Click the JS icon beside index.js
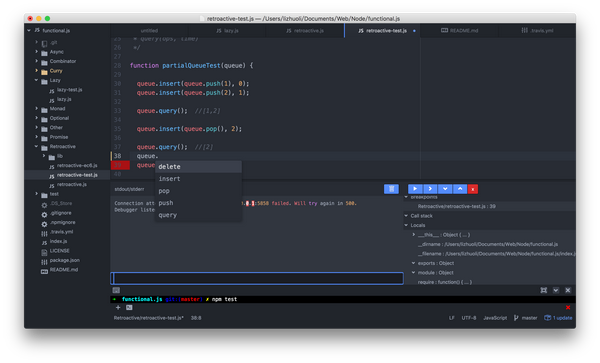The image size is (600, 363). pyautogui.click(x=44, y=242)
